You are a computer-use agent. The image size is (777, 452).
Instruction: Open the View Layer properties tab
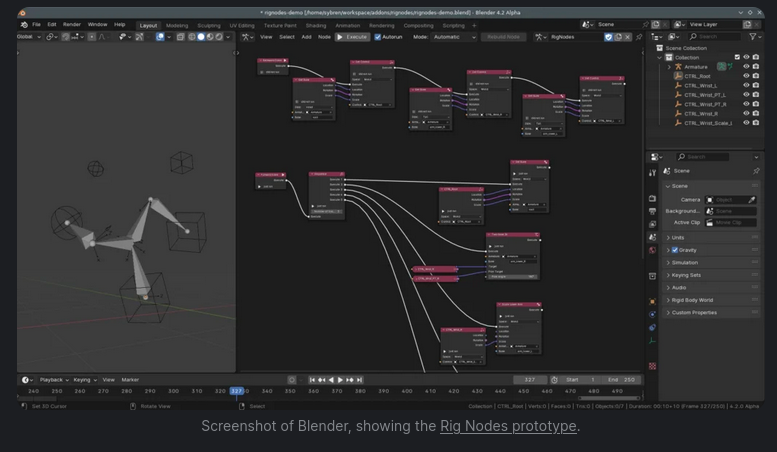tap(652, 224)
